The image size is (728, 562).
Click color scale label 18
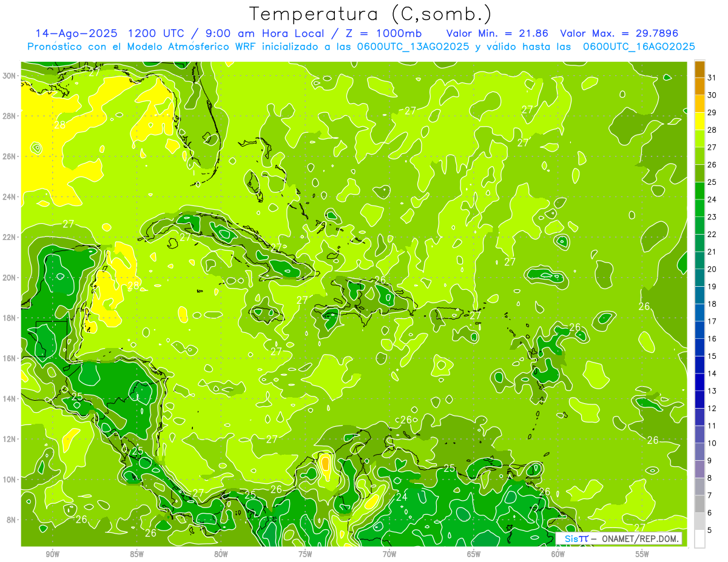pos(712,304)
